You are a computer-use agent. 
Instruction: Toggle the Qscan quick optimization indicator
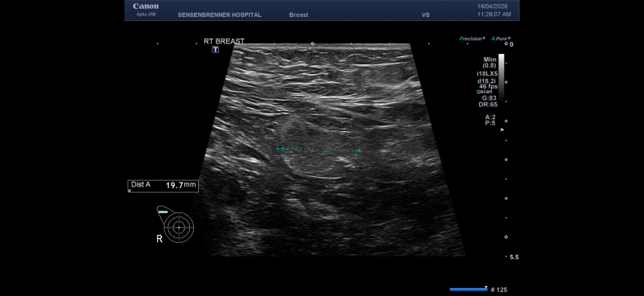click(x=485, y=92)
